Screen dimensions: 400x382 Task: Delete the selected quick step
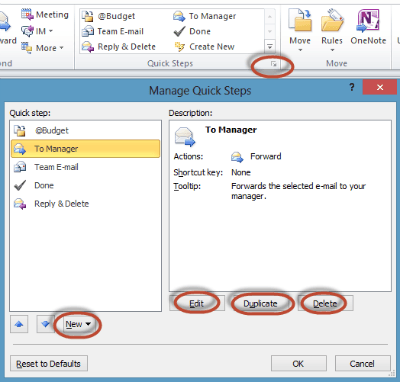(x=325, y=303)
